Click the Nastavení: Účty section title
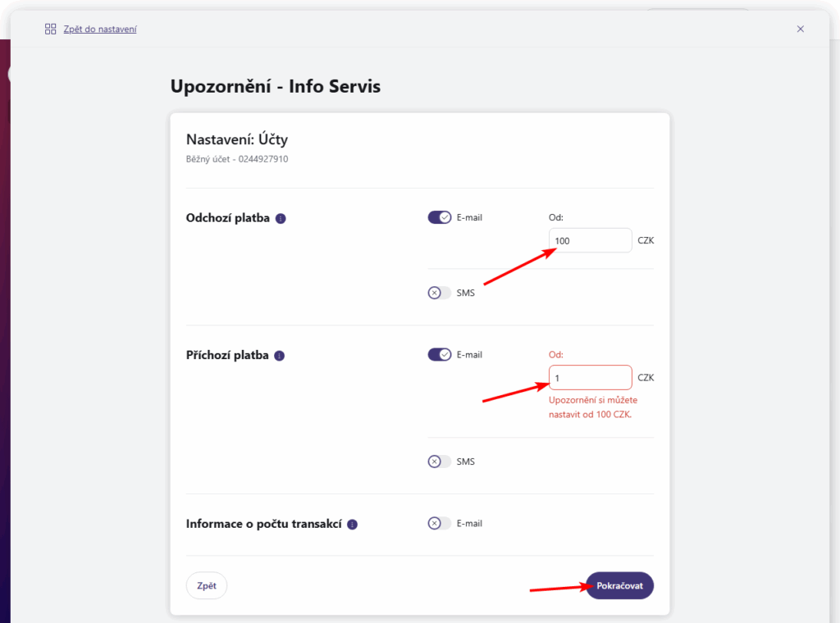This screenshot has height=623, width=840. pos(237,140)
